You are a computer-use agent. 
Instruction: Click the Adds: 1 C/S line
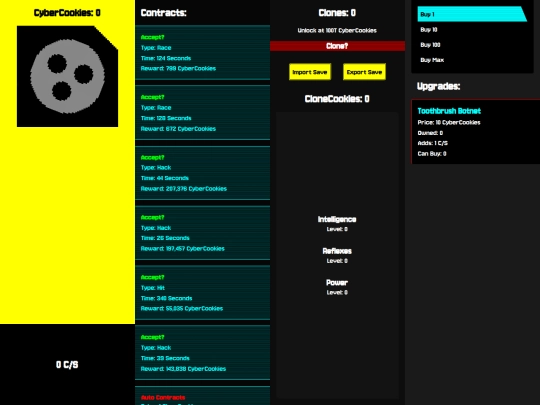coord(433,143)
